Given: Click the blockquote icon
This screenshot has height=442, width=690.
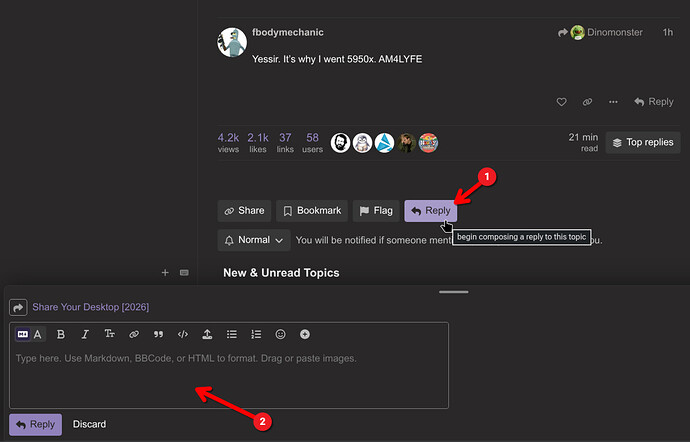Looking at the screenshot, I should (x=158, y=334).
